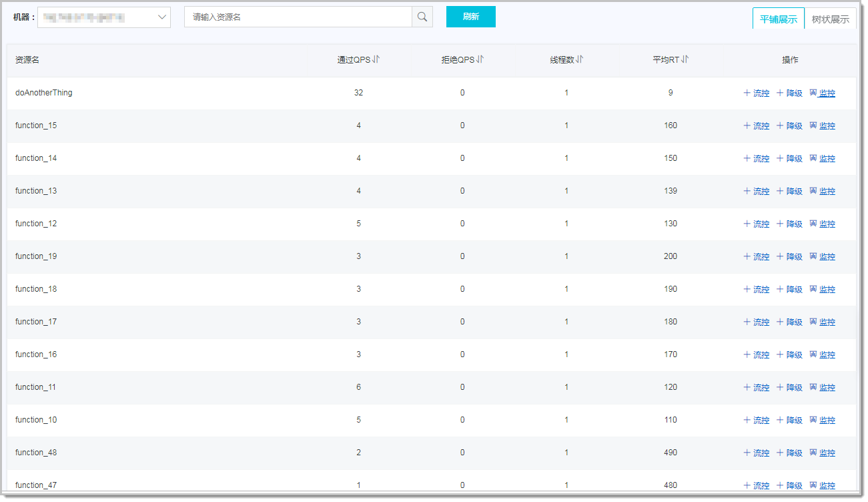This screenshot has width=868, height=502.
Task: Select the function_19 resource name
Action: tap(36, 256)
